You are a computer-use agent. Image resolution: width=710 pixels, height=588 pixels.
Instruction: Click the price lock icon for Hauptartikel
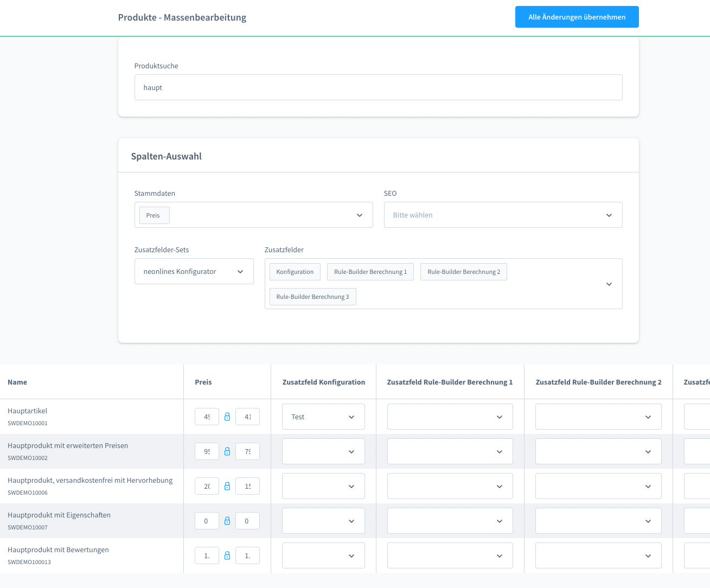click(x=227, y=417)
